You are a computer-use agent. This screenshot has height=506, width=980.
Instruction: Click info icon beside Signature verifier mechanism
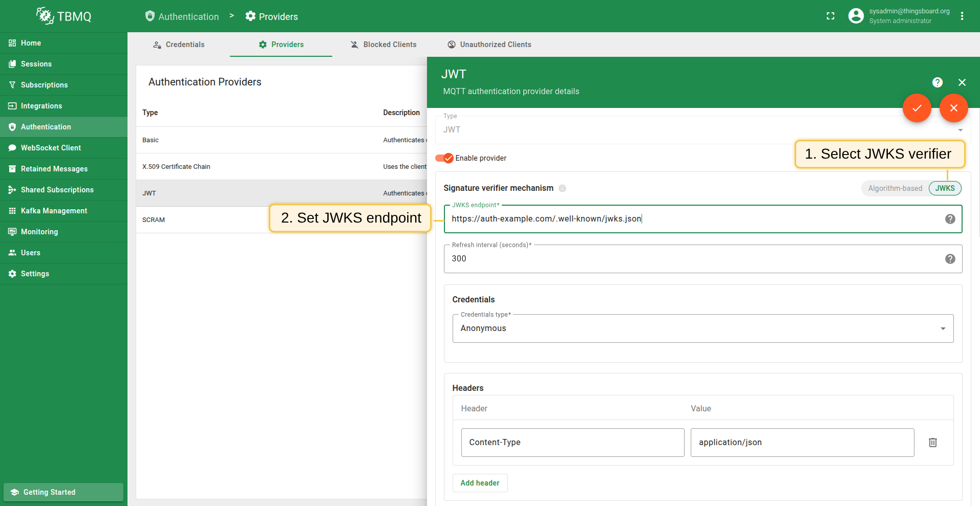click(562, 188)
